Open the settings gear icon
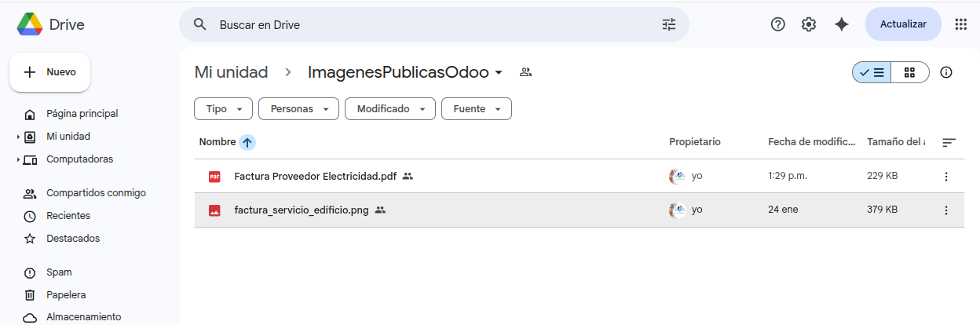The image size is (980, 325). point(809,24)
